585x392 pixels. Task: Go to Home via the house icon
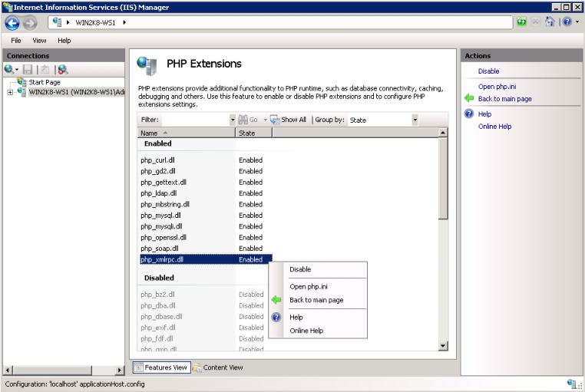point(550,22)
